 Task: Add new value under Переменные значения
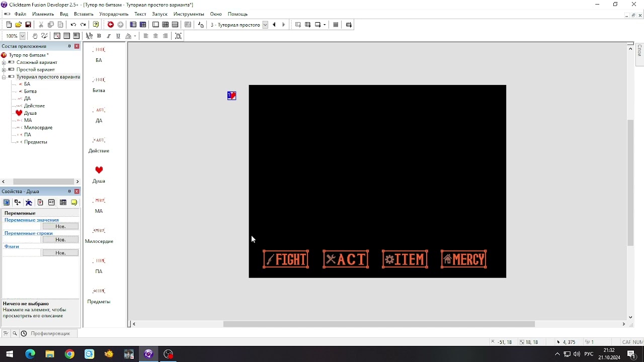(60, 226)
